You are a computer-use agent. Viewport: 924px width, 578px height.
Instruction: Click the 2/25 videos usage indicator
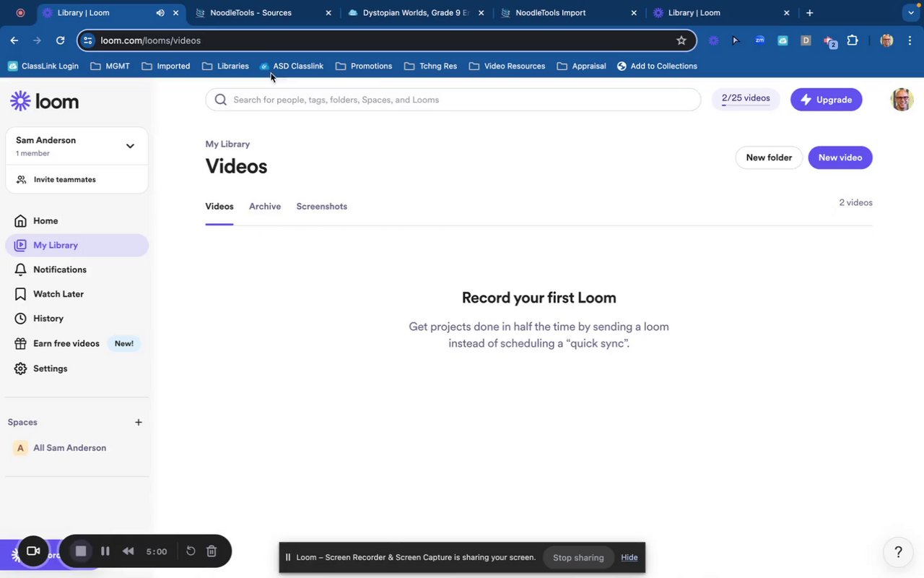[x=746, y=99]
